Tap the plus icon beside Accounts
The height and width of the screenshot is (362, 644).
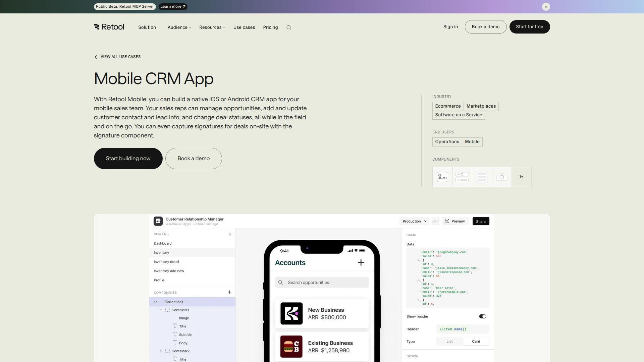[361, 263]
